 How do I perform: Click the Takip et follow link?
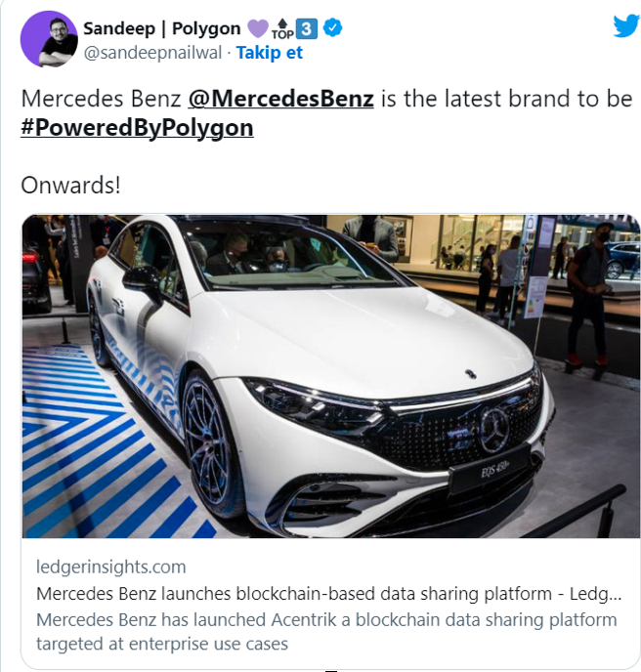(270, 53)
